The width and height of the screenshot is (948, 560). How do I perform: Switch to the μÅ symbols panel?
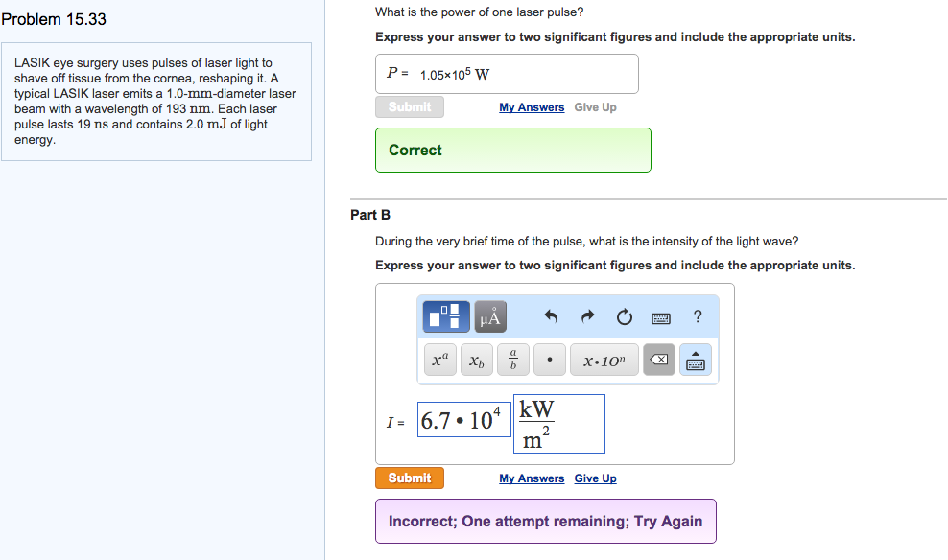click(489, 316)
